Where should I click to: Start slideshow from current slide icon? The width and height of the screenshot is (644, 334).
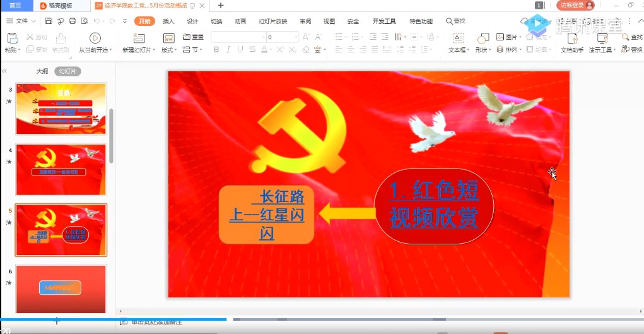click(95, 39)
